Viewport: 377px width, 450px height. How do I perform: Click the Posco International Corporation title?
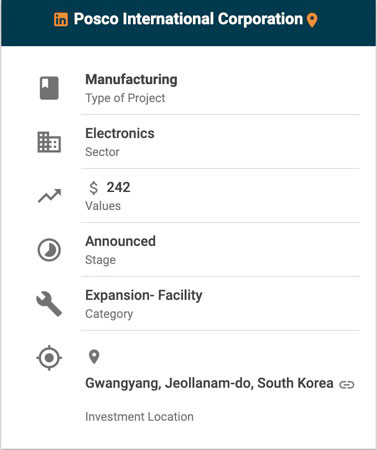coord(188,19)
